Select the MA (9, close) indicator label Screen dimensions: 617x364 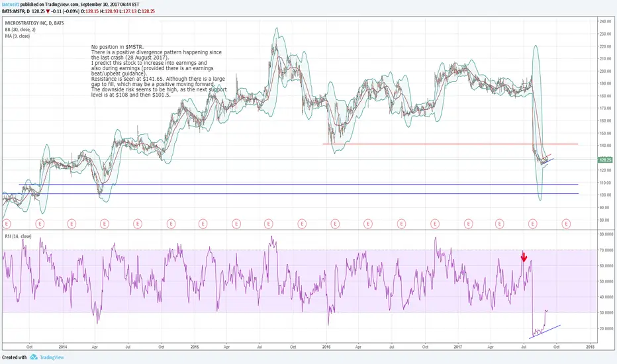coord(17,36)
